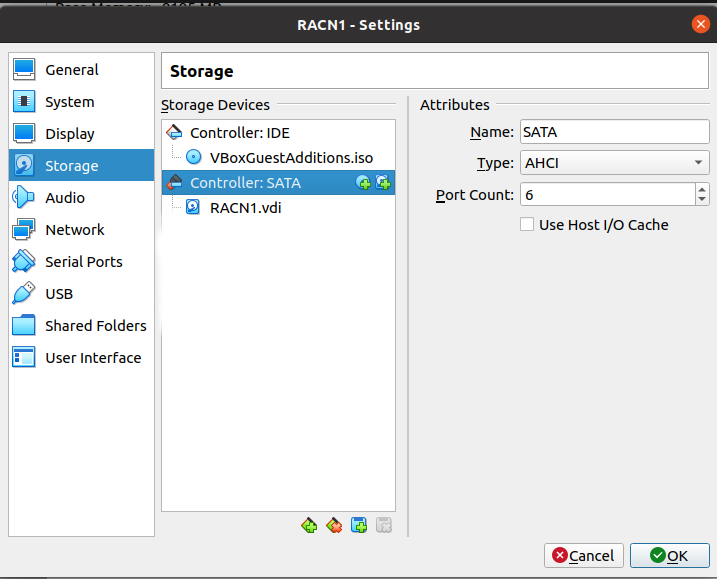Image resolution: width=717 pixels, height=579 pixels.
Task: Open the Serial Ports settings category
Action: (81, 262)
